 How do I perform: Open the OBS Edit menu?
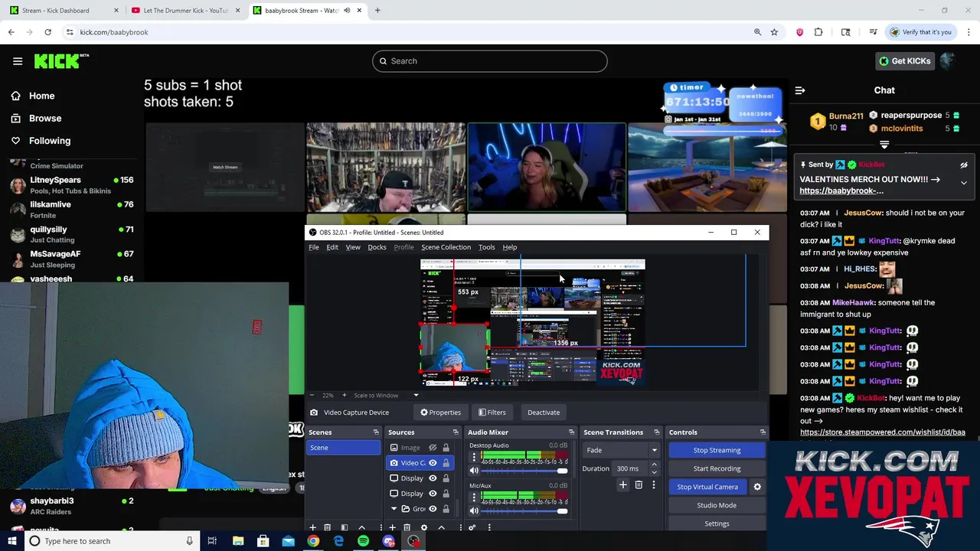coord(332,247)
